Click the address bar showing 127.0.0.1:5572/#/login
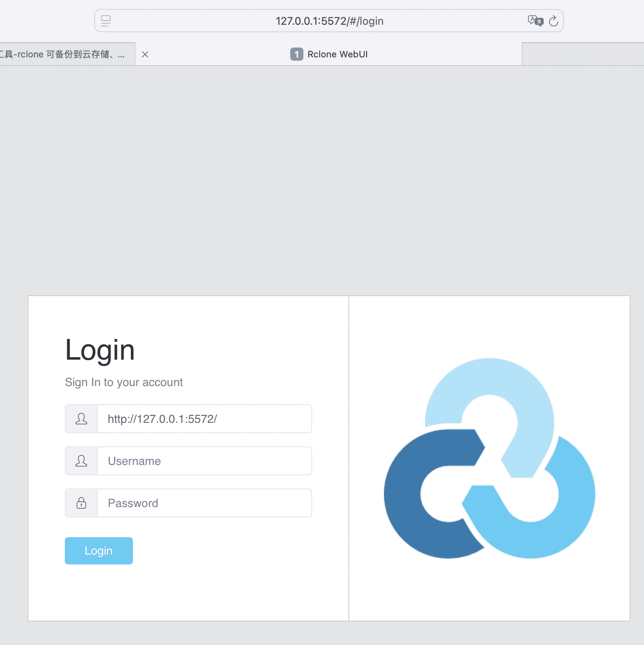The width and height of the screenshot is (644, 645). pos(329,21)
